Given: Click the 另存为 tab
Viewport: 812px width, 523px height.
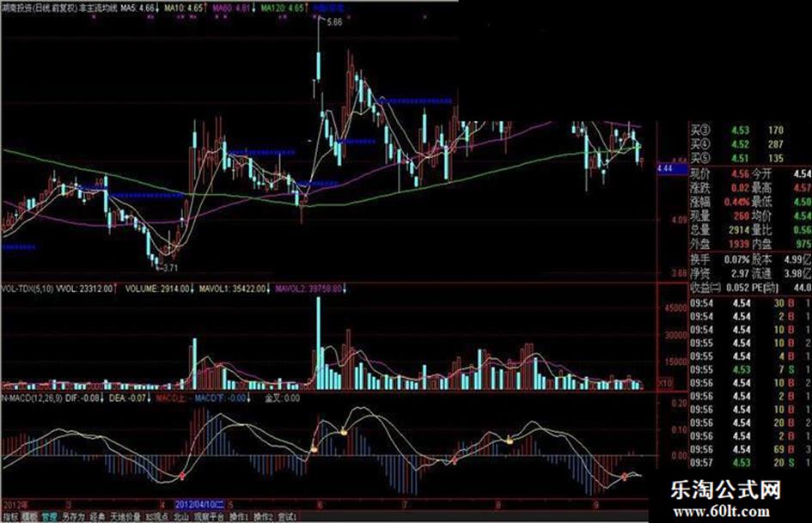Looking at the screenshot, I should pos(73,517).
